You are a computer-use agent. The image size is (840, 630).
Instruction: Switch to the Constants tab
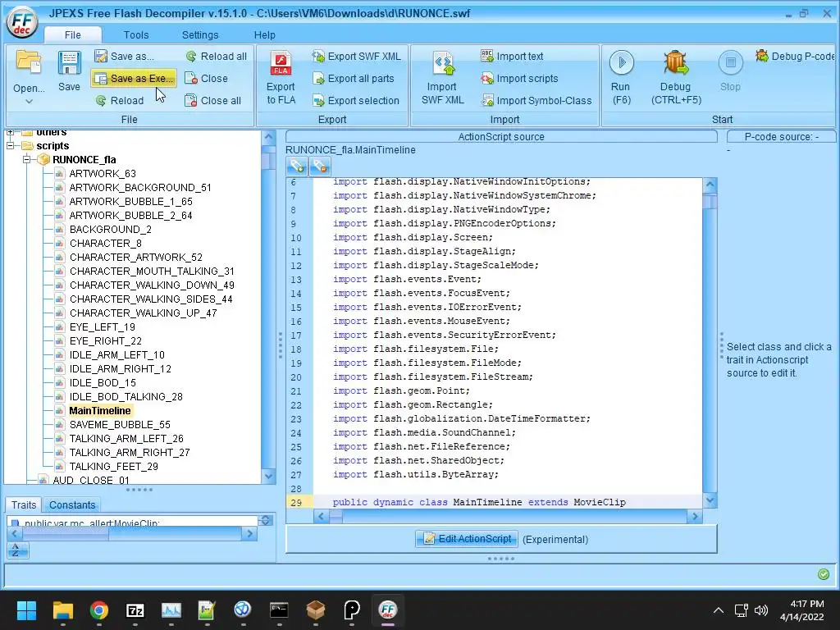[x=72, y=504]
